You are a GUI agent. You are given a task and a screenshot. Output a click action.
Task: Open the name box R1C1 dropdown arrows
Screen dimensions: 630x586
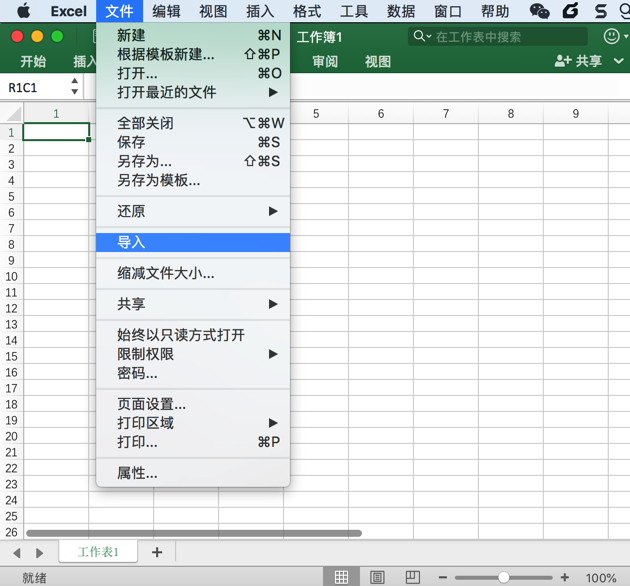[x=74, y=86]
